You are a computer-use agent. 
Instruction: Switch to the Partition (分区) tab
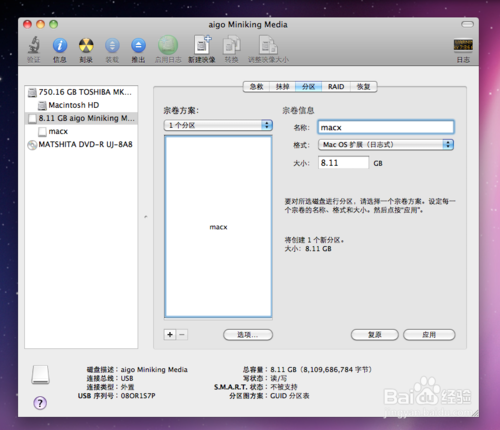tap(308, 87)
